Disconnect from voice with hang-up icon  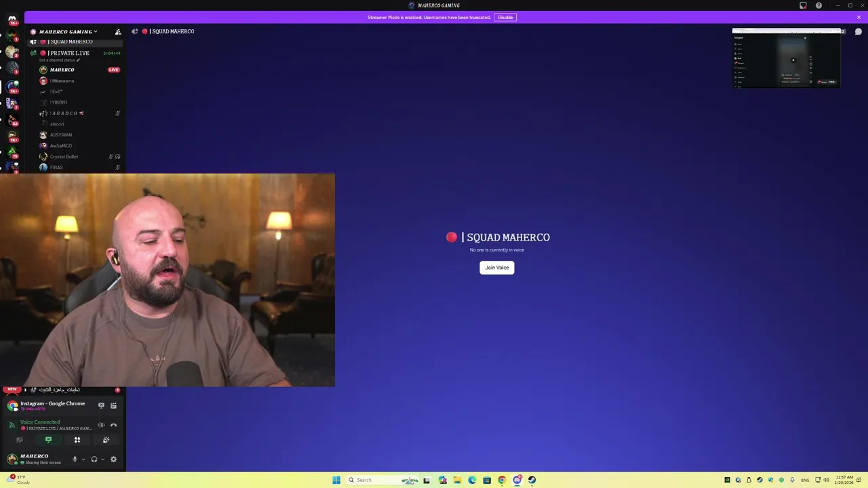pyautogui.click(x=113, y=425)
